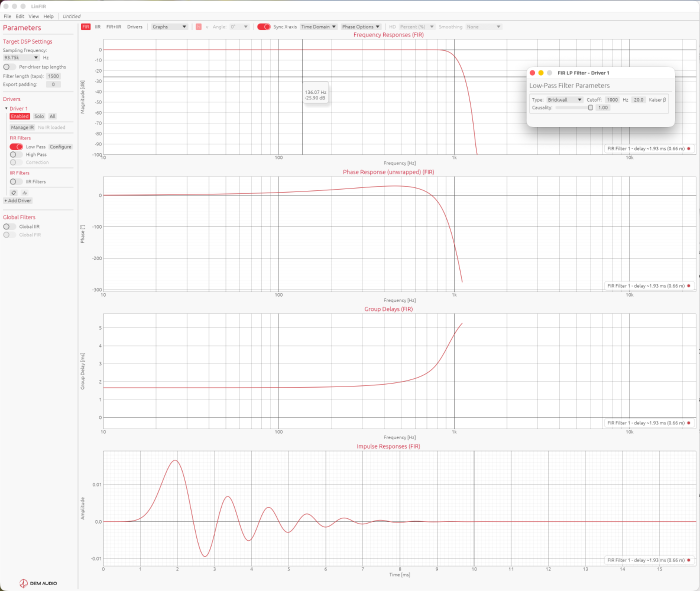Click the 'Low-Pass Filter Parameters' heading
Screen dimensions: 700x591
click(569, 85)
